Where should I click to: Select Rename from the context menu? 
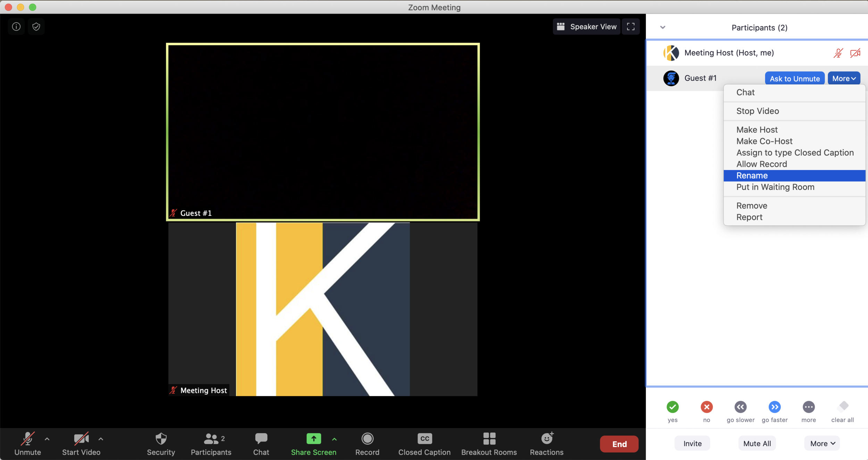[752, 176]
